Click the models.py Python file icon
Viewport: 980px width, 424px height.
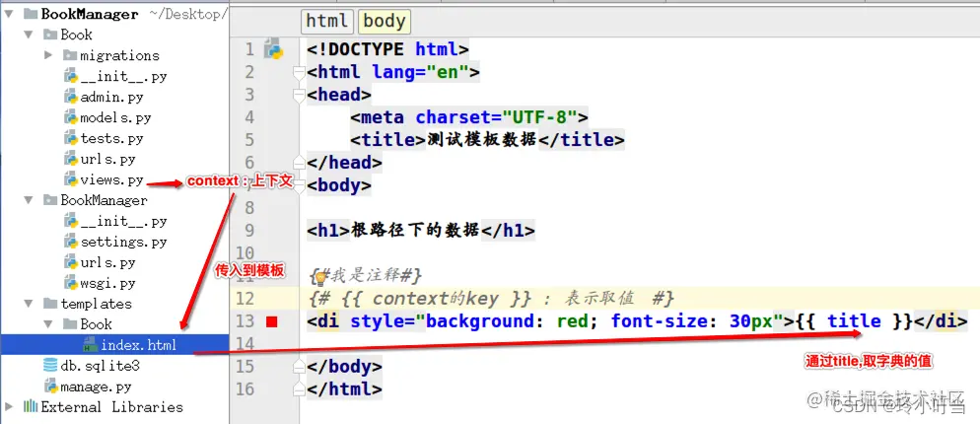pyautogui.click(x=70, y=117)
